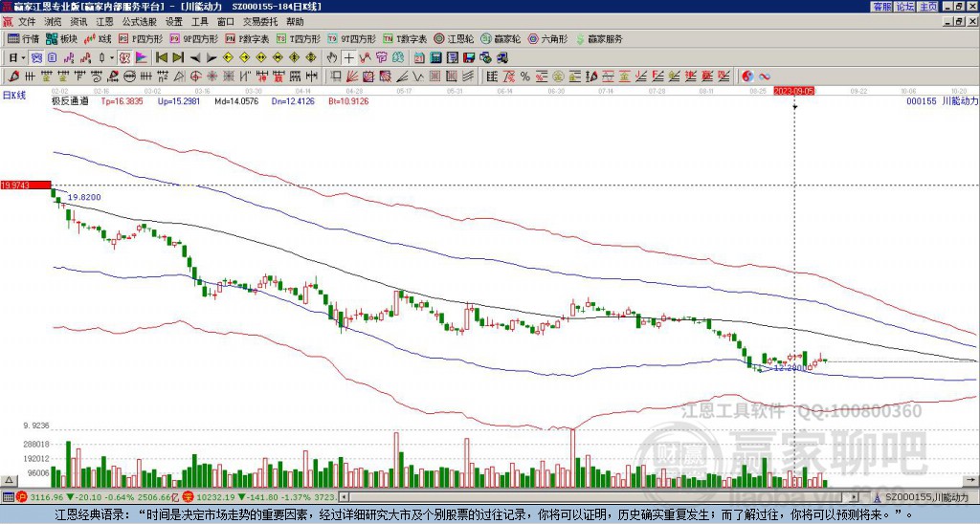The image size is (980, 524).
Task: Click the colored flag icon
Action: tap(142, 58)
